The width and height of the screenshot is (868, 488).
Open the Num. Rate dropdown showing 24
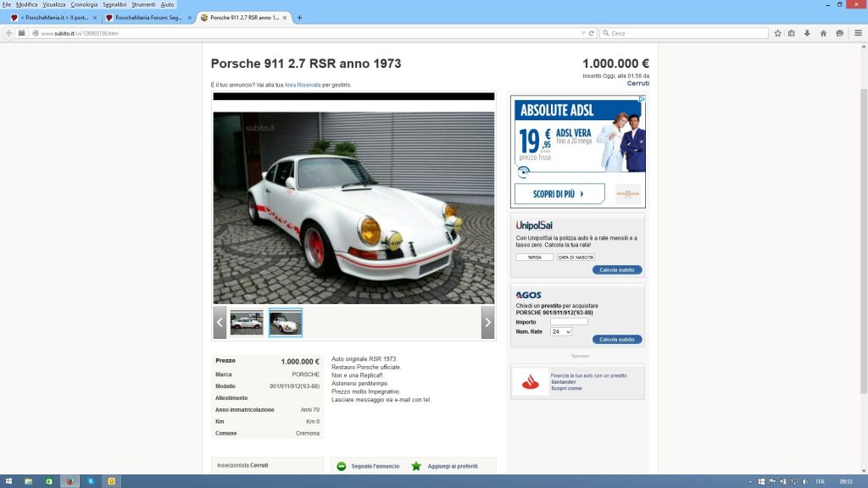pyautogui.click(x=561, y=331)
